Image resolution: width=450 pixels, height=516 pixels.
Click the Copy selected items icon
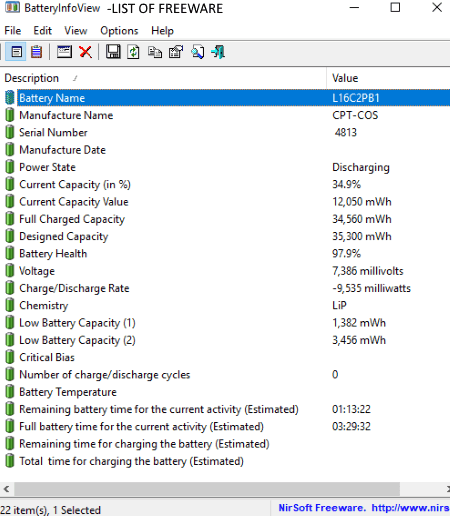pos(155,52)
